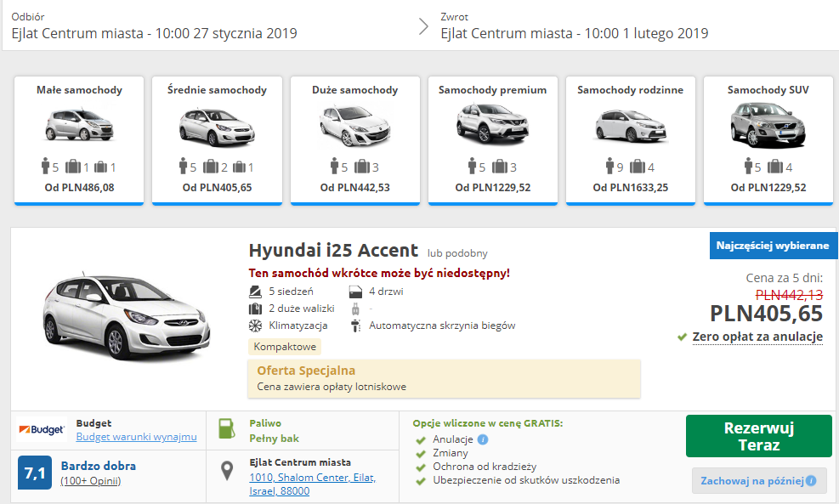Viewport: 839px width, 504px height.
Task: Click the map pin location icon
Action: tap(227, 471)
